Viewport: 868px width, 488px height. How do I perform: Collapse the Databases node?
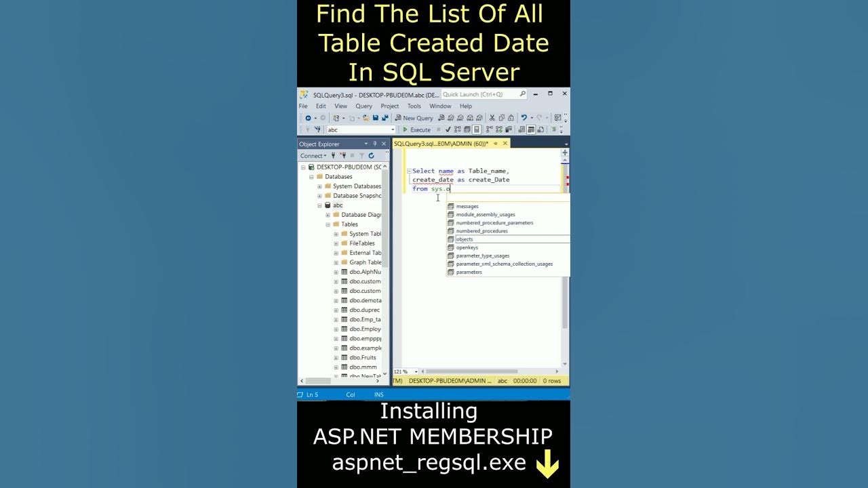(311, 177)
